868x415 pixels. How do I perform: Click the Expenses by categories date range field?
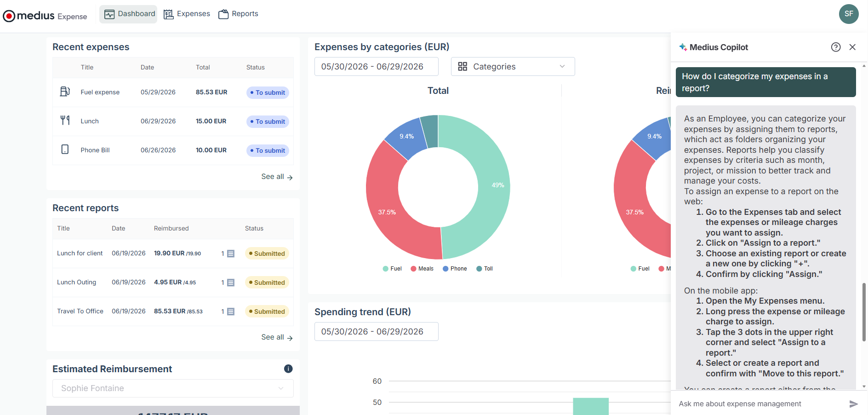coord(376,67)
